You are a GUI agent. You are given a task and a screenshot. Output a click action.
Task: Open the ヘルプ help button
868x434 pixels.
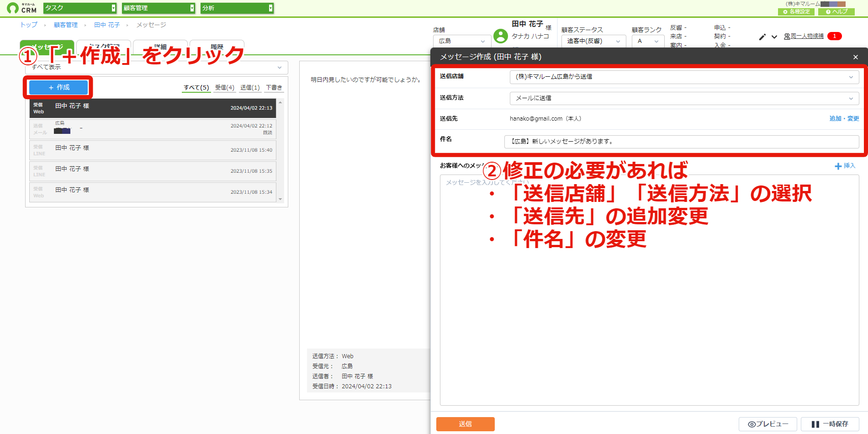point(836,12)
